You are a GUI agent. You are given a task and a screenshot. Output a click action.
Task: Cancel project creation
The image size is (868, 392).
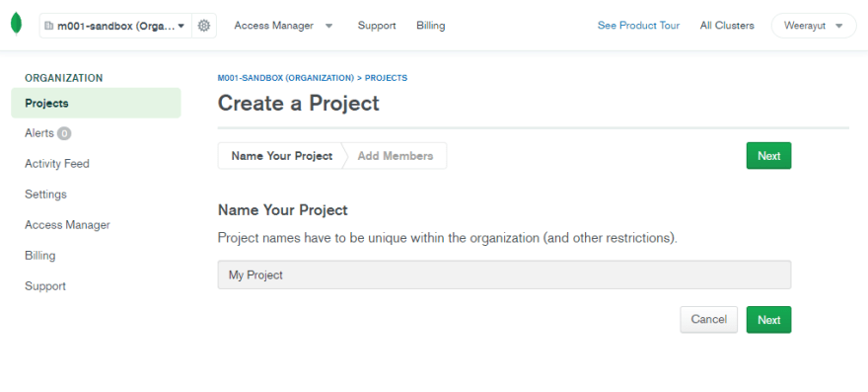708,319
